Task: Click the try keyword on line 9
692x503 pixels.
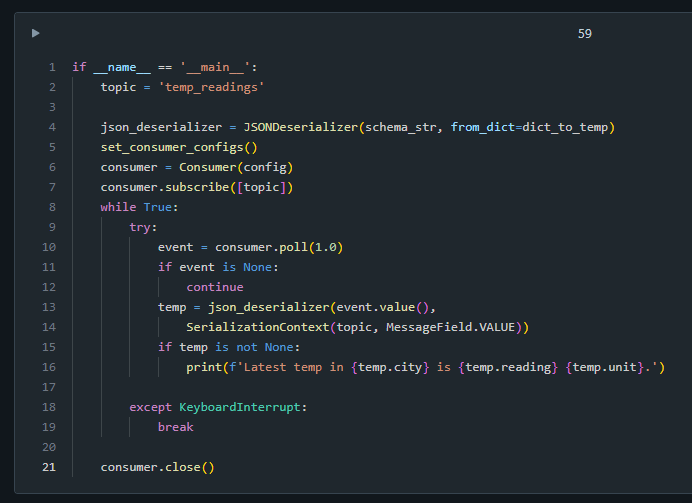Action: click(140, 227)
